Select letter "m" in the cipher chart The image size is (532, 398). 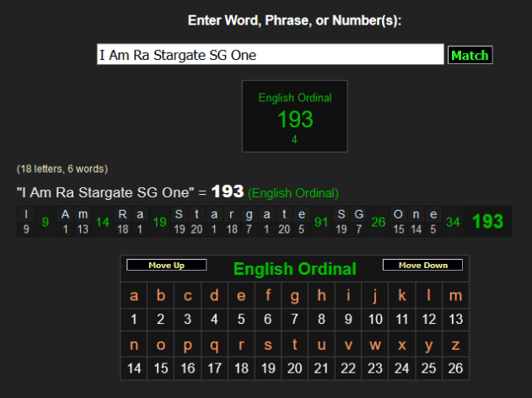[456, 296]
